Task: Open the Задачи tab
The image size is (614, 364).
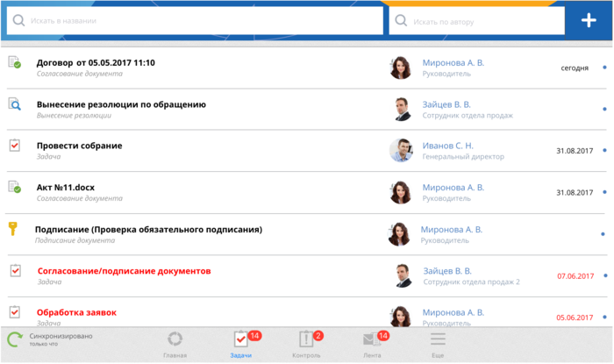Action: tap(240, 343)
